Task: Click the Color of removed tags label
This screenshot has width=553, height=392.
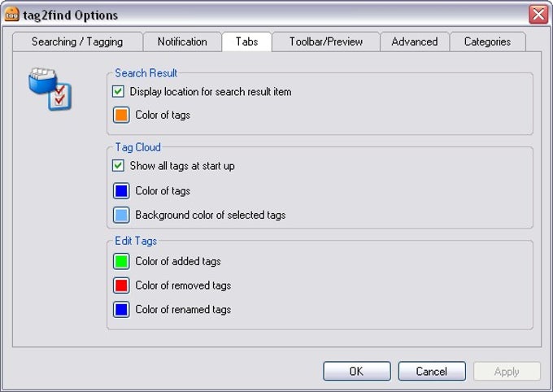Action: 184,285
